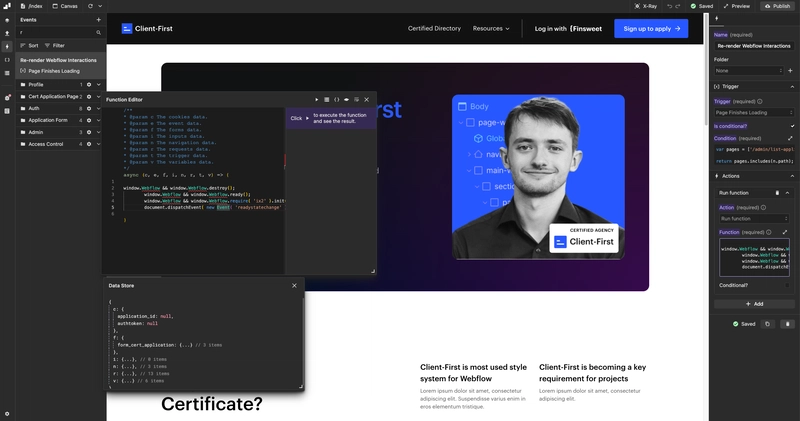Open the Page Finishes Loading trigger dropdown
The width and height of the screenshot is (800, 421).
point(754,112)
